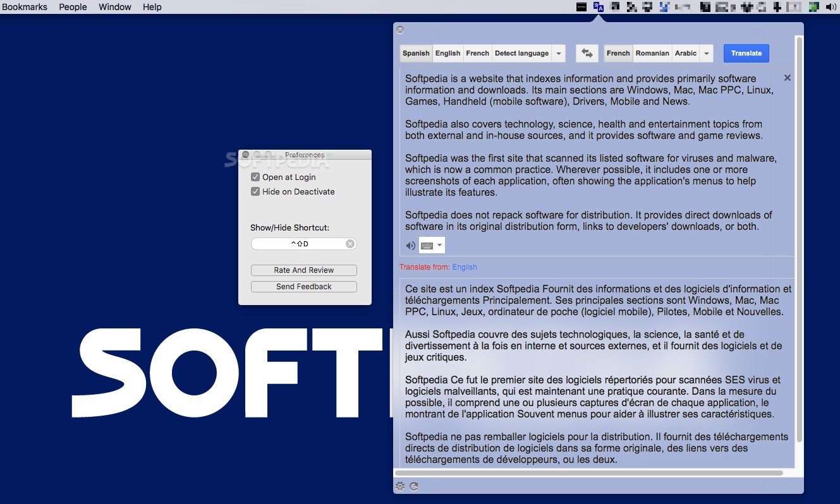This screenshot has height=504, width=840.
Task: Expand the target language dropdown arrow
Action: click(x=707, y=53)
